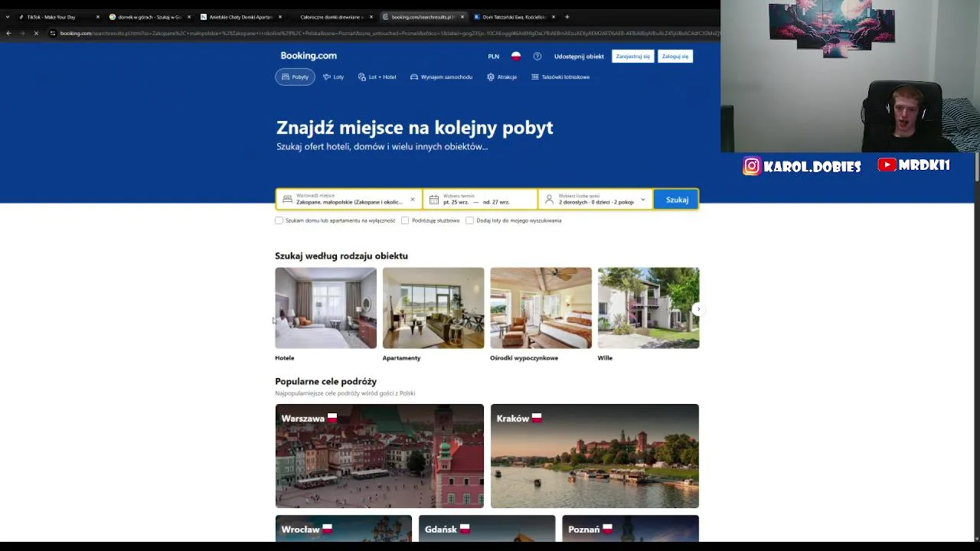980x551 pixels.
Task: Open the Hotele property type thumbnail
Action: (326, 308)
